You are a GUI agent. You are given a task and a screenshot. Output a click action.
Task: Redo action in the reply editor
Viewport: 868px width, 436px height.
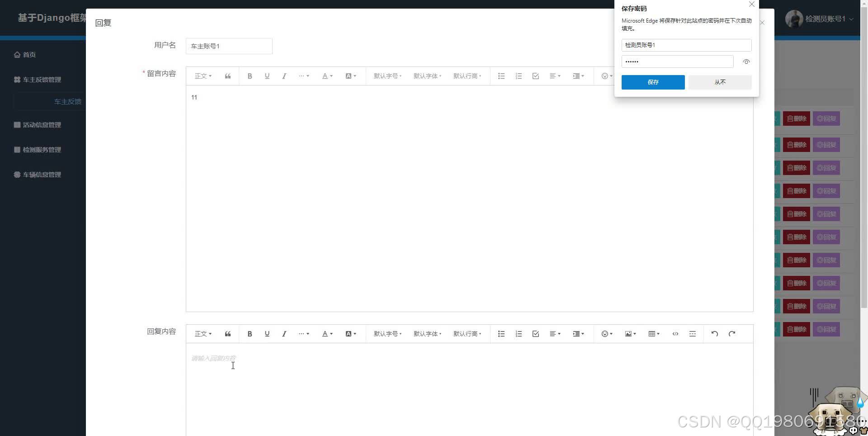point(732,334)
